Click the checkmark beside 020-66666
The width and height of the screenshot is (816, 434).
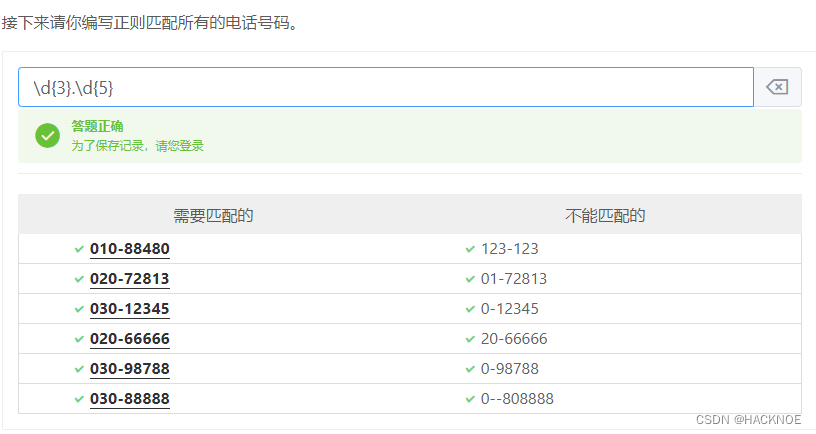pos(79,339)
